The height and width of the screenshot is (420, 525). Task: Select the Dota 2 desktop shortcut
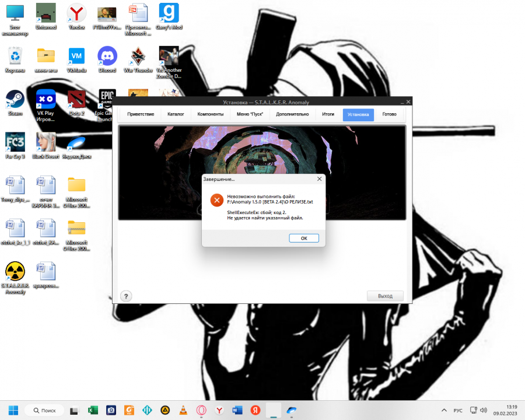point(76,103)
